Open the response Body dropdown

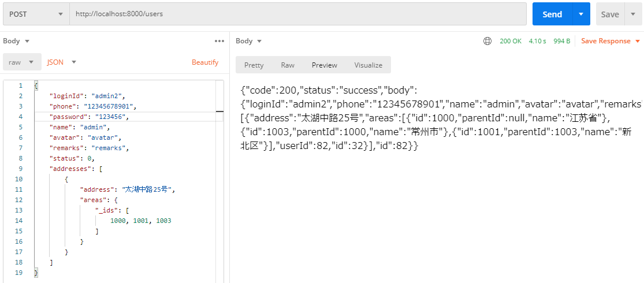click(x=249, y=41)
